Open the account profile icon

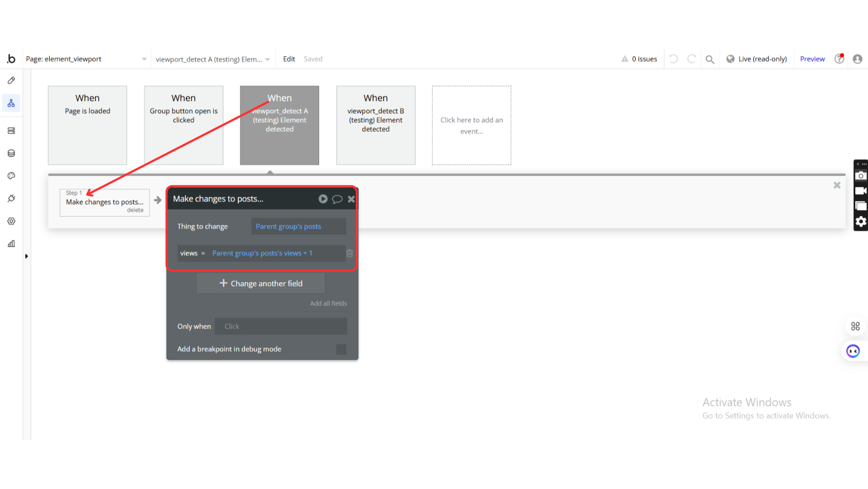857,59
